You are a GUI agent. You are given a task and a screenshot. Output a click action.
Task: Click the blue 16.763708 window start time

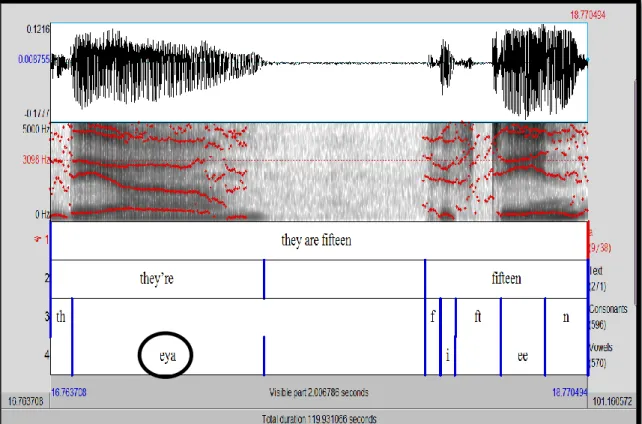(x=68, y=392)
